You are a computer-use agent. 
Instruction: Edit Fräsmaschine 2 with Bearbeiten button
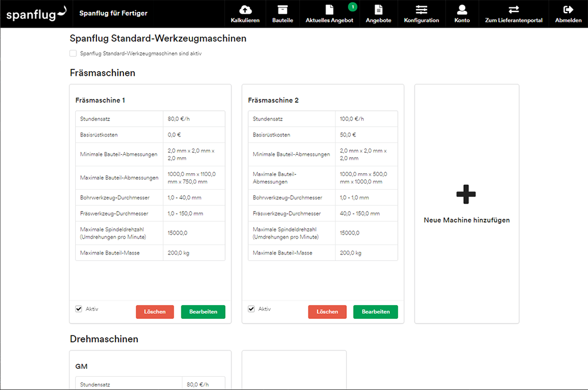pos(376,311)
